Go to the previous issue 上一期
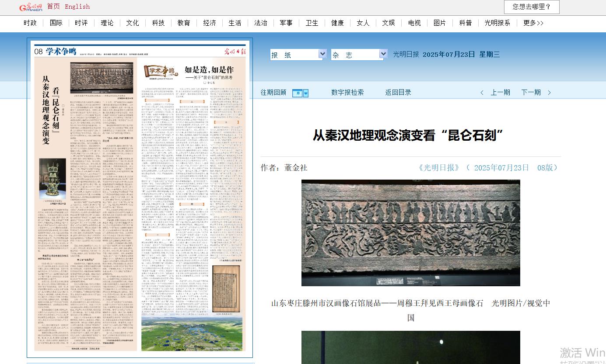The width and height of the screenshot is (606, 364). pyautogui.click(x=500, y=93)
